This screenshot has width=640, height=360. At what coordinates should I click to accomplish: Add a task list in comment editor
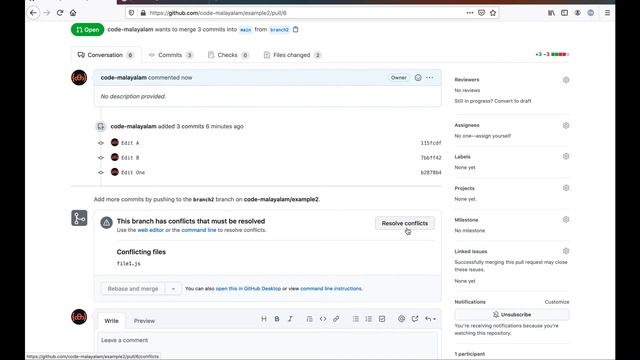(382, 319)
